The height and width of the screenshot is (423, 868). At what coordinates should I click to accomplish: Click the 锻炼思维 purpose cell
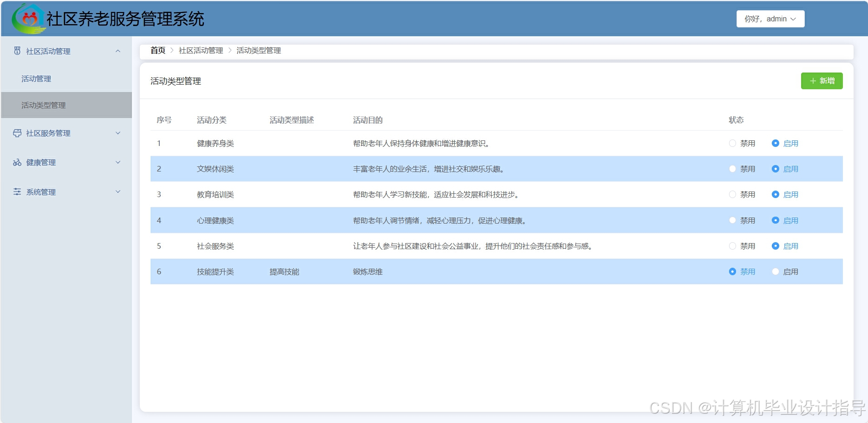(368, 271)
